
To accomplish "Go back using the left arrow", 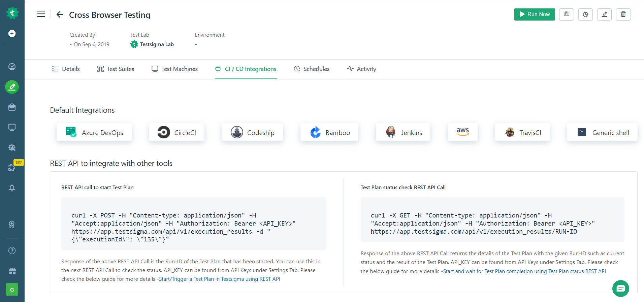I will pos(60,14).
